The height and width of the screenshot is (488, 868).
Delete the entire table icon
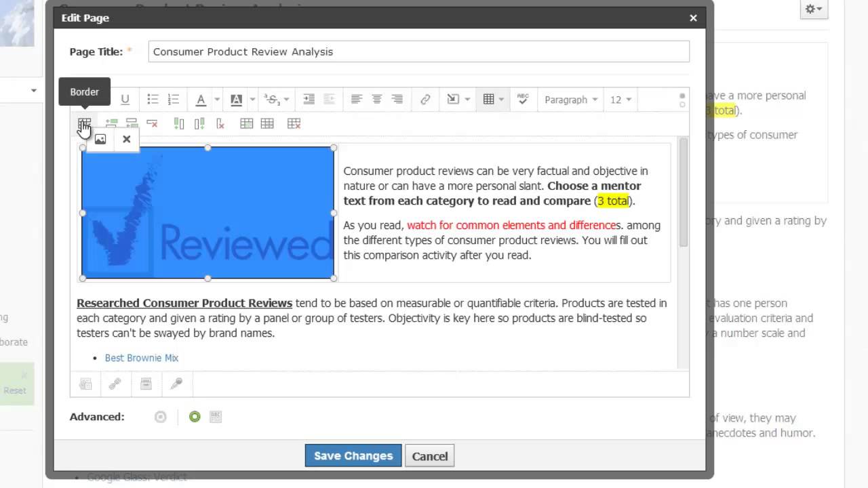[294, 123]
